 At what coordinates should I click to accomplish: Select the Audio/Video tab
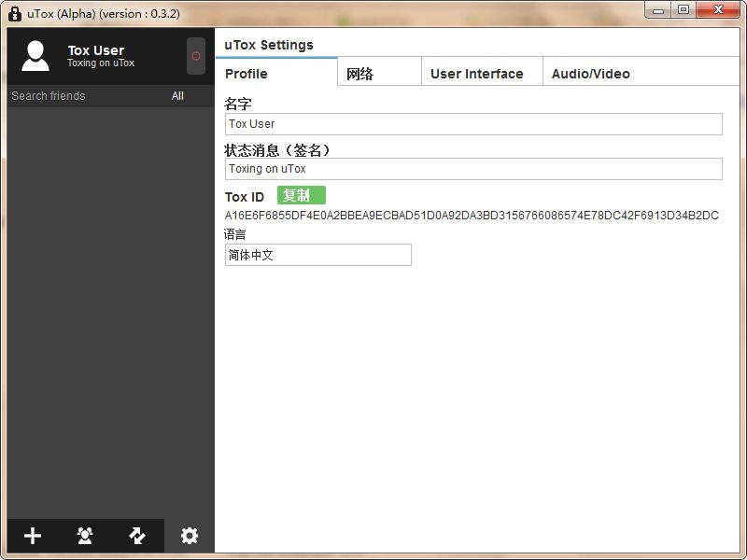[591, 74]
